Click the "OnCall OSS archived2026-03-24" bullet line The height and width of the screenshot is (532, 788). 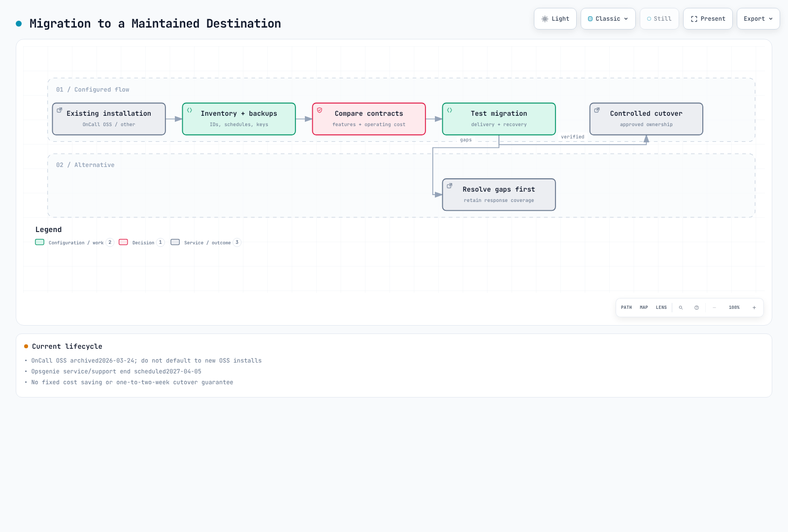click(146, 361)
